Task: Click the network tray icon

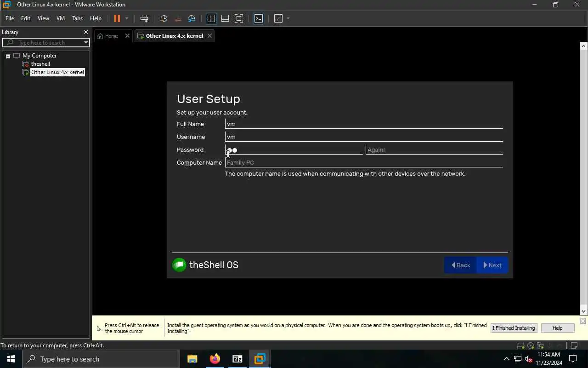Action: click(x=518, y=359)
